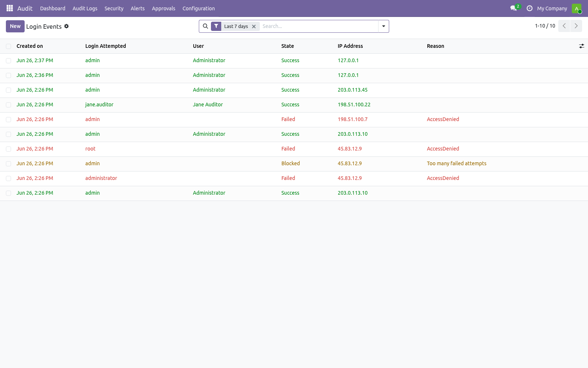Viewport: 588px width, 368px height.
Task: Go to the previous page arrow
Action: click(x=564, y=26)
